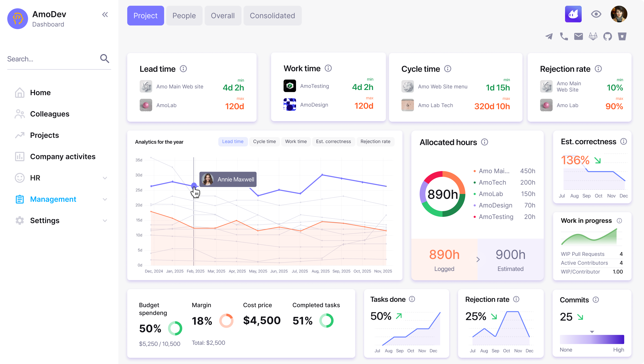Show Cycle time info icon
The height and width of the screenshot is (364, 644).
tap(448, 69)
